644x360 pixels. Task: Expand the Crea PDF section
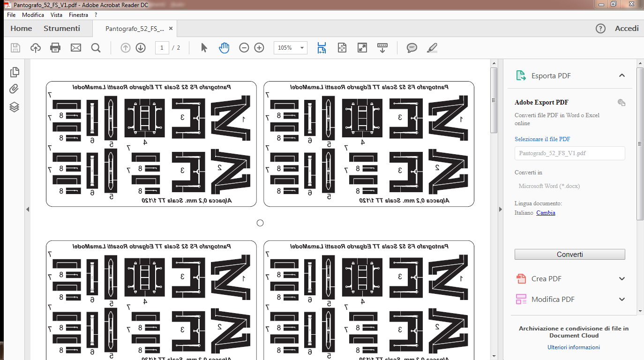pos(622,279)
